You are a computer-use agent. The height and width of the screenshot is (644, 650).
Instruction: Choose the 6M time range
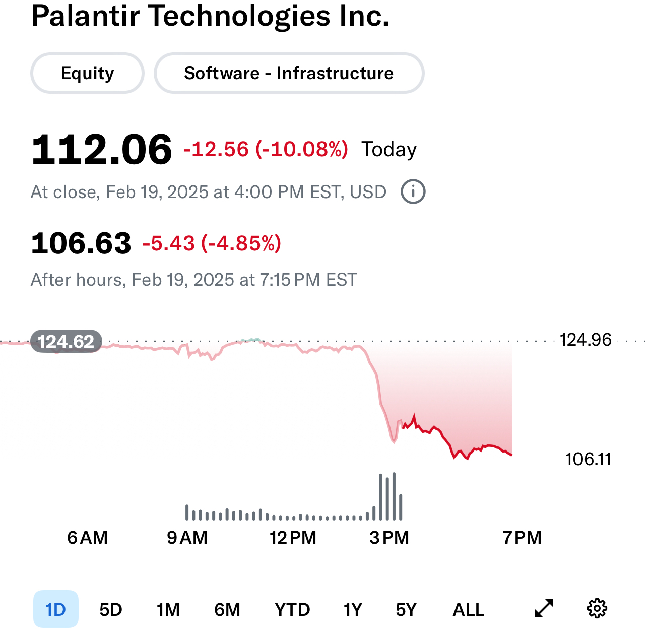(x=227, y=610)
